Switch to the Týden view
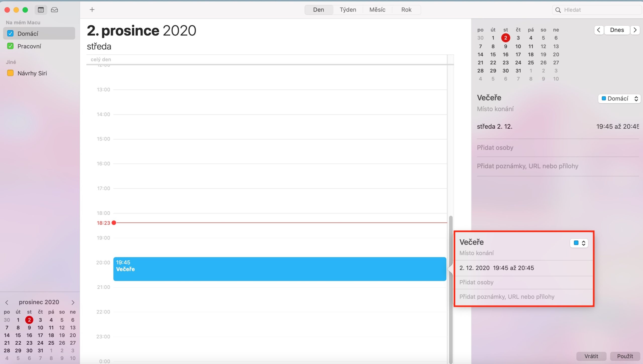Image resolution: width=643 pixels, height=364 pixels. click(x=348, y=10)
